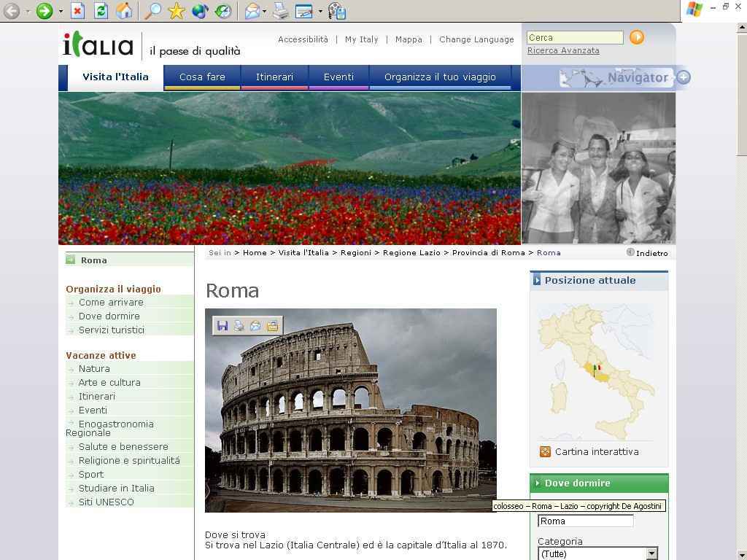The height and width of the screenshot is (560, 747).
Task: Click the Cerca search input field
Action: 575,38
